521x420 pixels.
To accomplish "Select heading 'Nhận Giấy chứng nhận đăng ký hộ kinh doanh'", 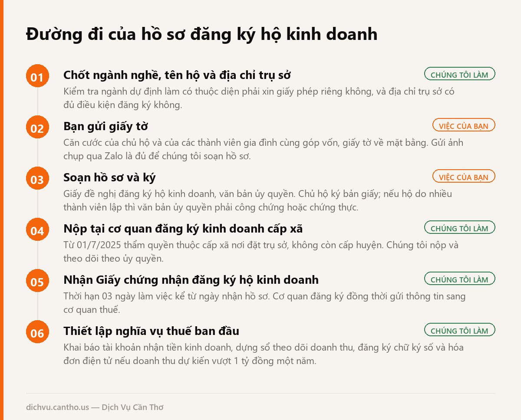I will (191, 280).
